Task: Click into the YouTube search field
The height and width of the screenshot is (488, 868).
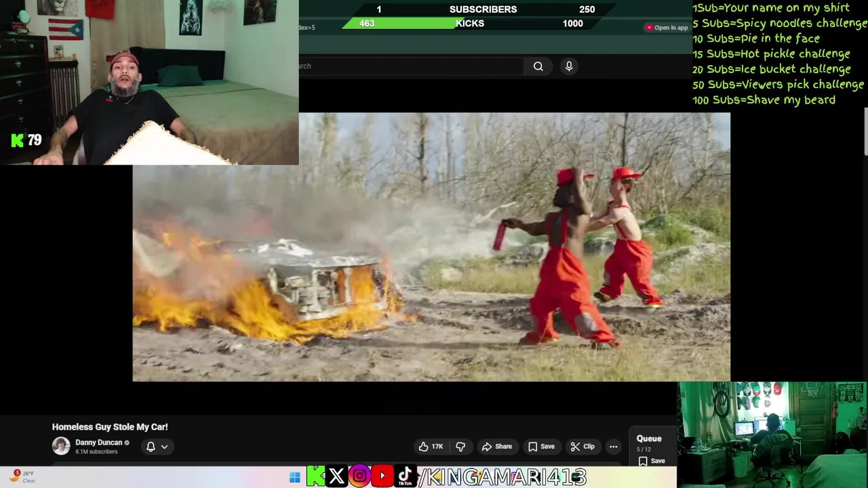Action: (411, 66)
